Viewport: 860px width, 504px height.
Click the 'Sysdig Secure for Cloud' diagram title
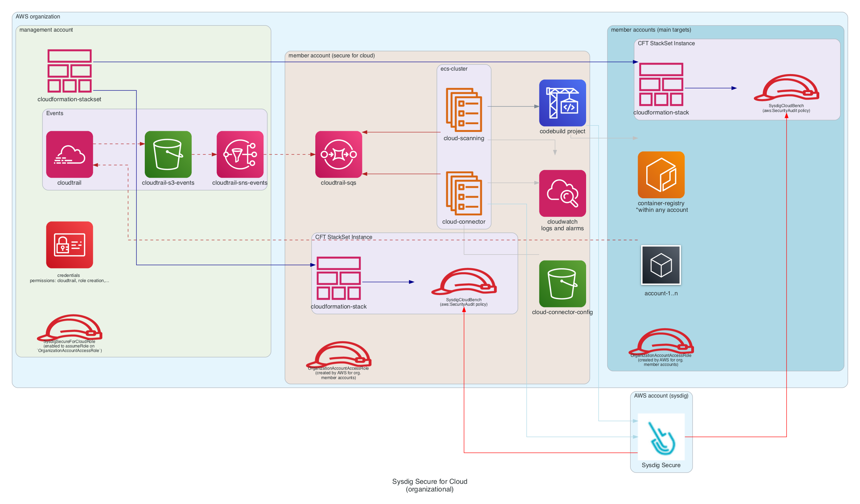tap(429, 481)
